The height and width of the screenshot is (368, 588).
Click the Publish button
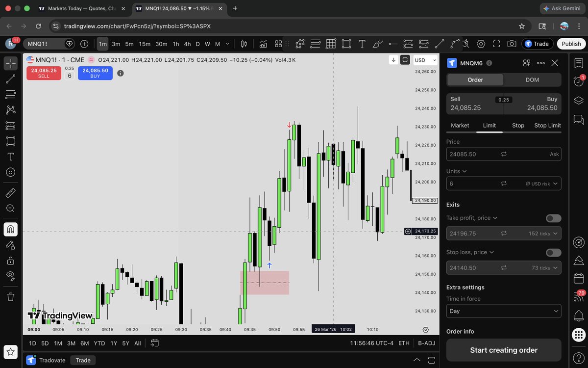tap(571, 44)
